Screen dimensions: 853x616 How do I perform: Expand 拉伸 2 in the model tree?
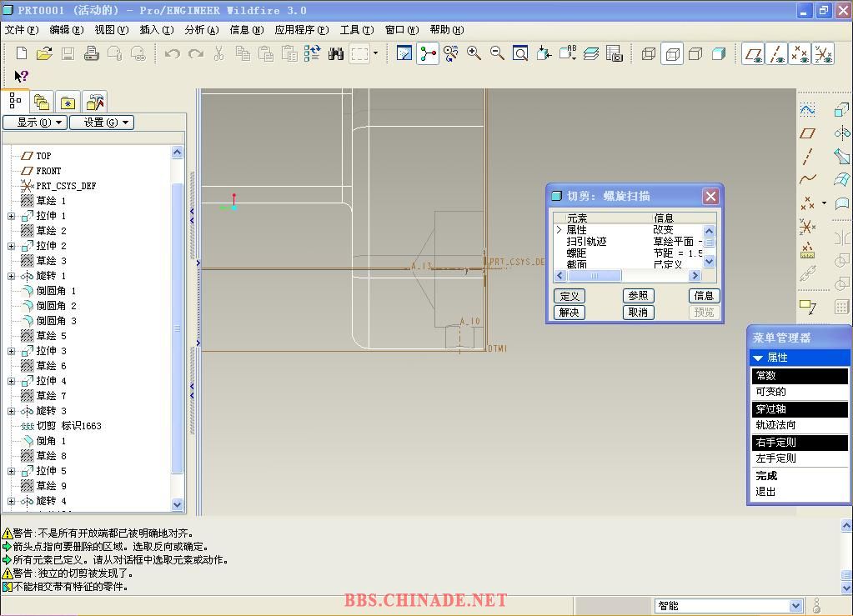12,246
